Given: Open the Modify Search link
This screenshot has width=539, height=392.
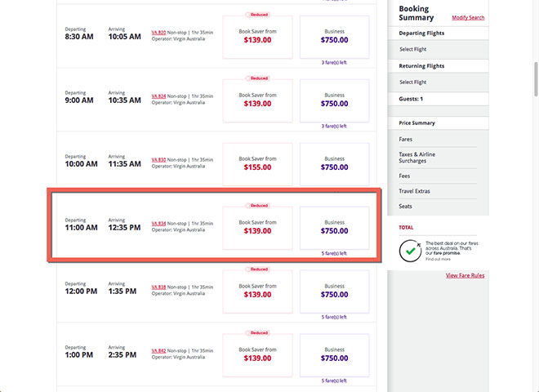Looking at the screenshot, I should tap(468, 17).
